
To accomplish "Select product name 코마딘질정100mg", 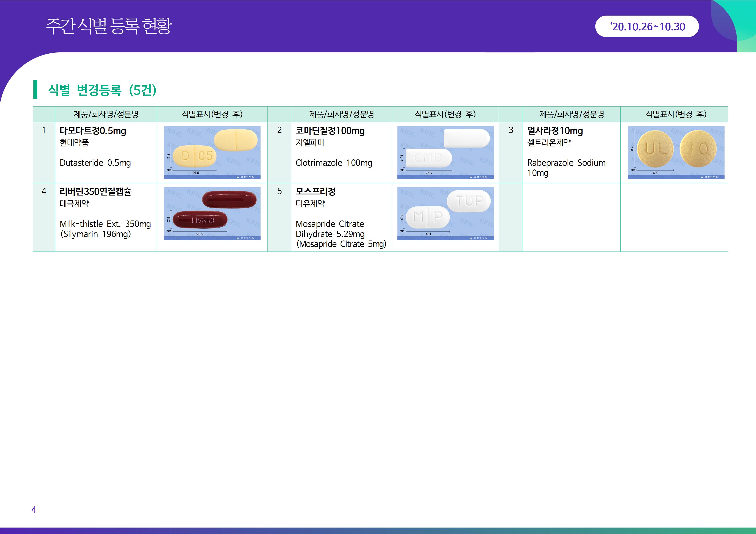I will tap(330, 131).
